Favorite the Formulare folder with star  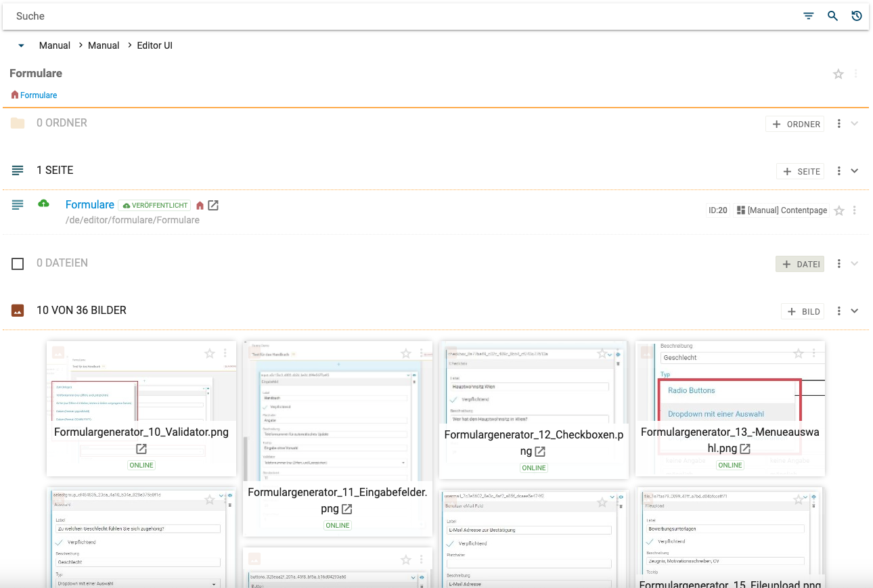coord(838,74)
